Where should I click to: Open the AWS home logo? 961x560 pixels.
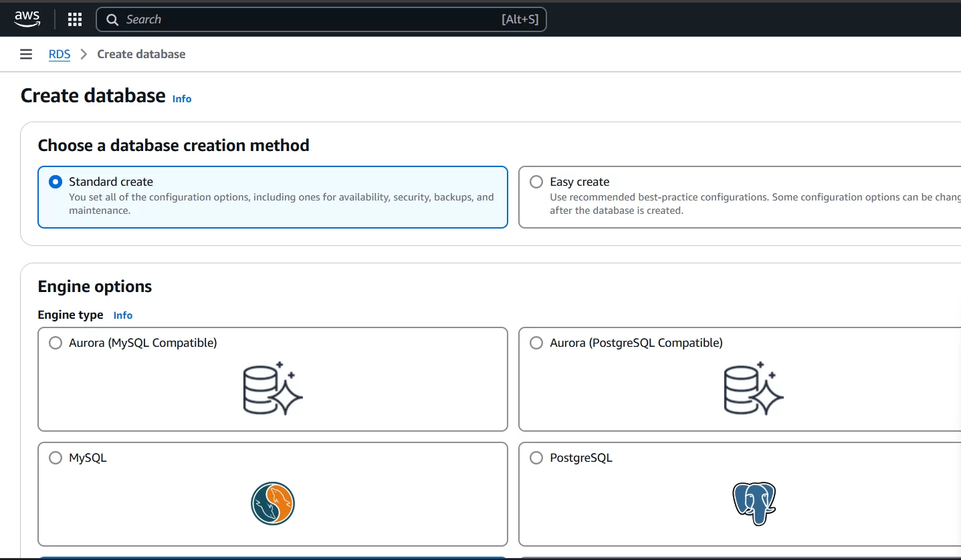click(x=27, y=19)
